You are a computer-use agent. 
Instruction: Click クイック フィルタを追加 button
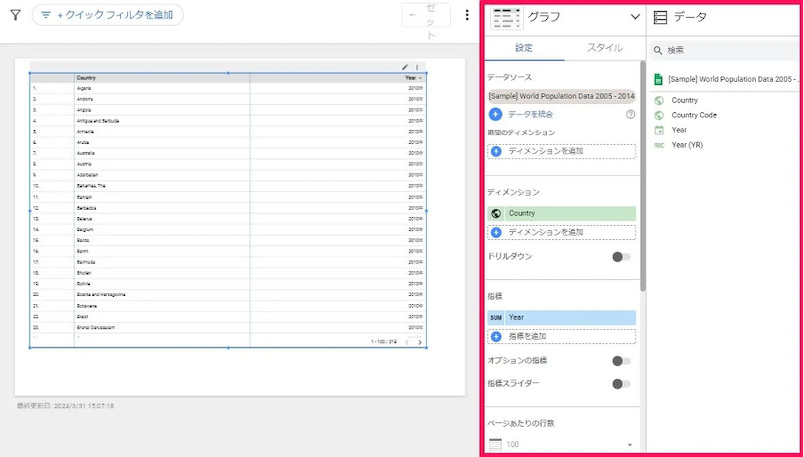point(108,15)
